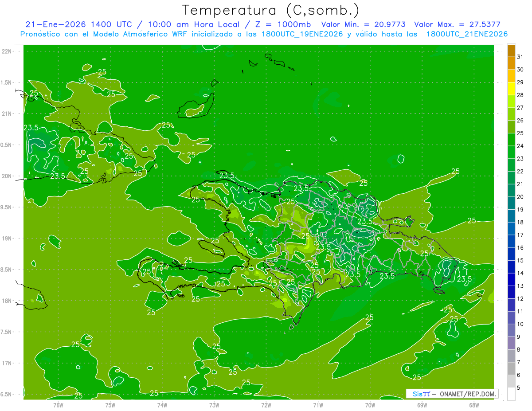This screenshot has height=411, width=532.
Task: Click the "Z = 1000mb" level text
Action: click(283, 24)
